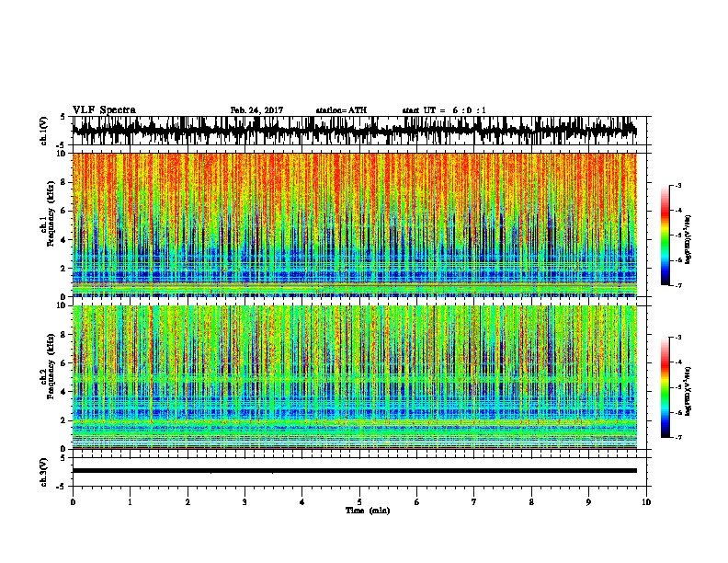Click the ch.1 voltage waveform trace

tap(355, 131)
